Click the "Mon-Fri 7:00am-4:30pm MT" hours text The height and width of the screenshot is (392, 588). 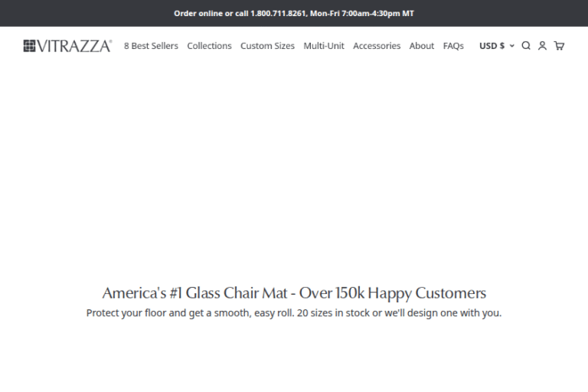pyautogui.click(x=361, y=13)
